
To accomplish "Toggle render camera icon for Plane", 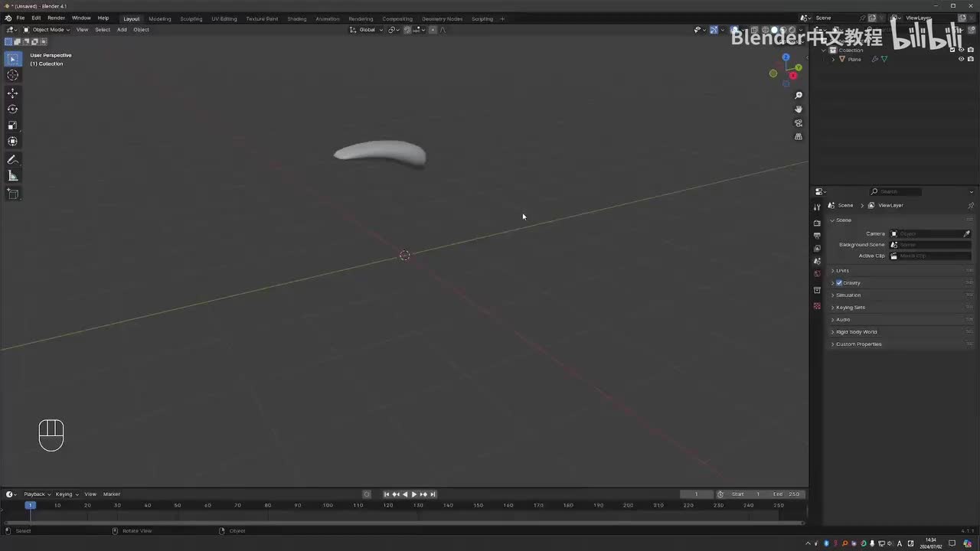I will (x=971, y=59).
